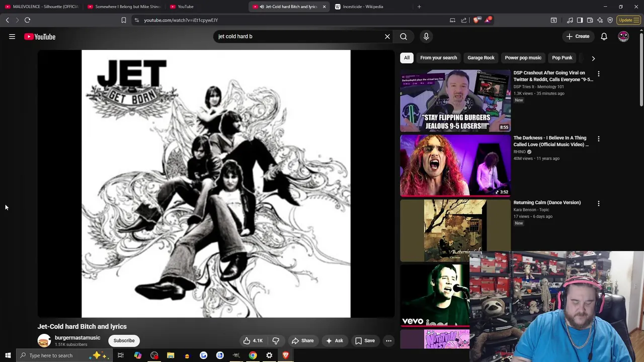Screen dimensions: 644x362
Task: Play The Darkness video thumbnail
Action: tap(455, 165)
